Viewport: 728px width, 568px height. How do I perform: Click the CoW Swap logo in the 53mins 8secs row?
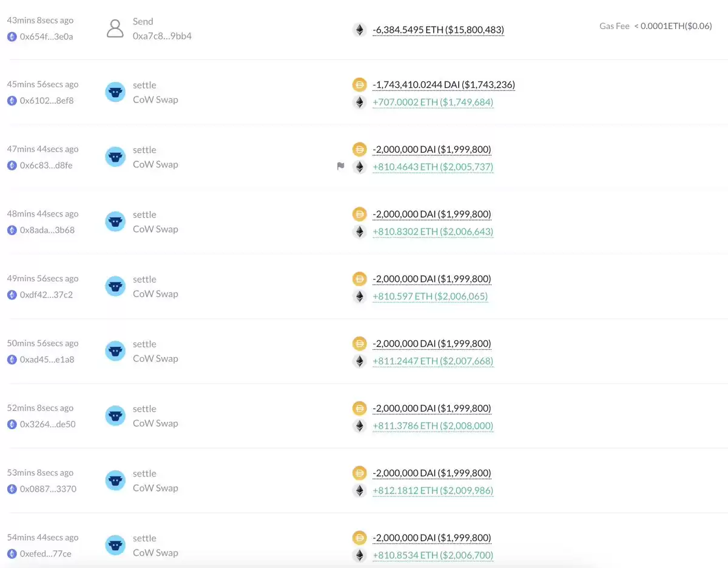[x=115, y=481]
